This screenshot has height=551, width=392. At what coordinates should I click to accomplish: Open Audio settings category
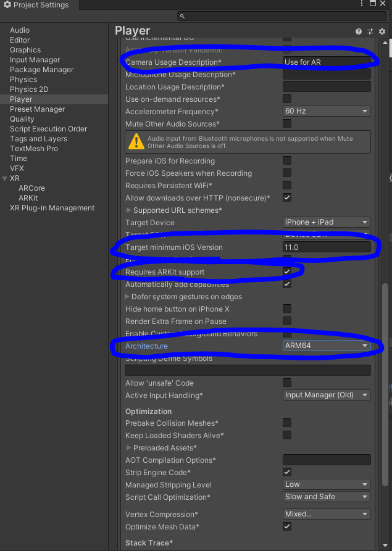[x=20, y=30]
